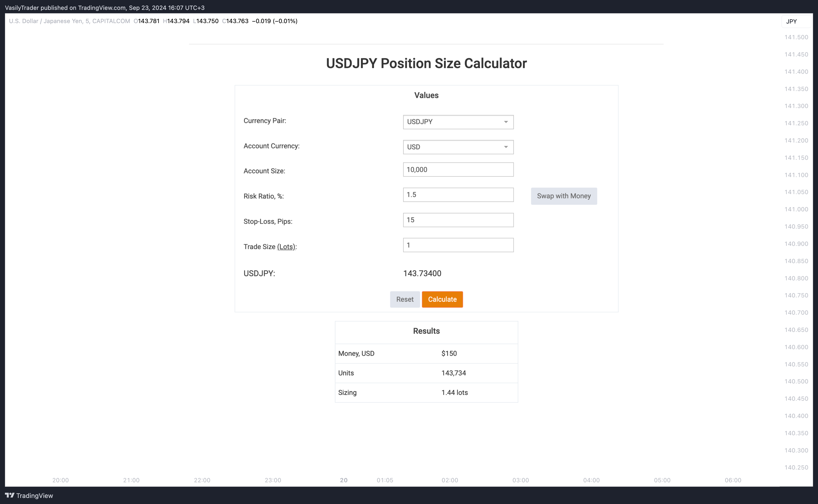Click the 03:00 time axis label
Image resolution: width=818 pixels, height=504 pixels.
point(520,480)
